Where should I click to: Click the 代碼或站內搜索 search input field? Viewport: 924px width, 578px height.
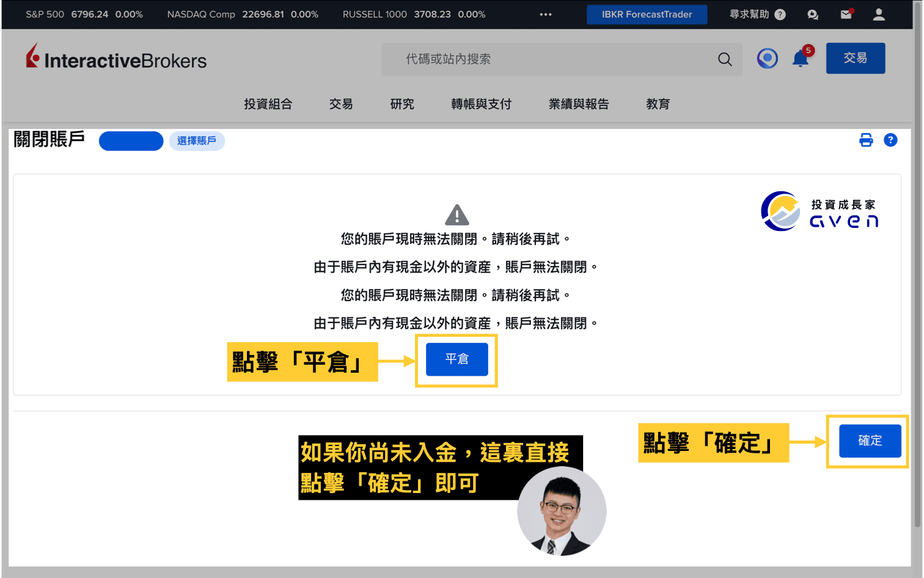click(x=550, y=59)
